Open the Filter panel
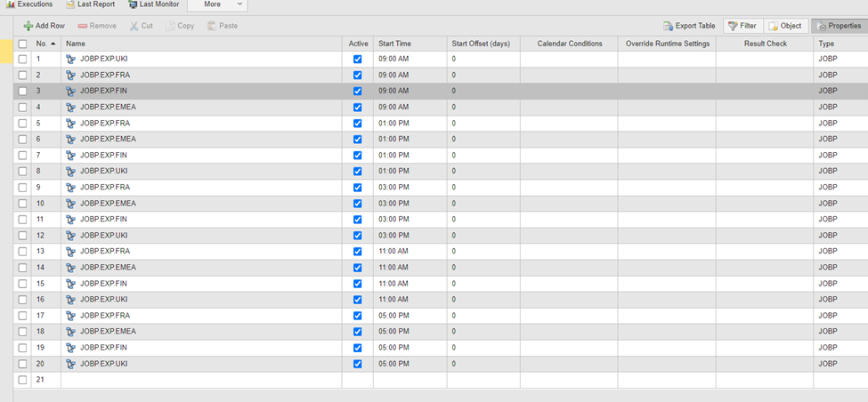 coord(742,26)
